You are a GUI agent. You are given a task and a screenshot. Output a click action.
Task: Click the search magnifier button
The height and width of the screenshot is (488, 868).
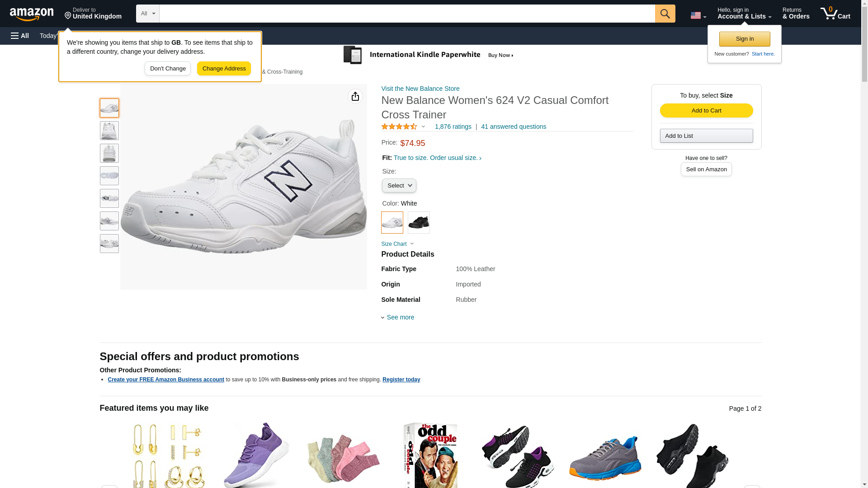click(x=665, y=14)
